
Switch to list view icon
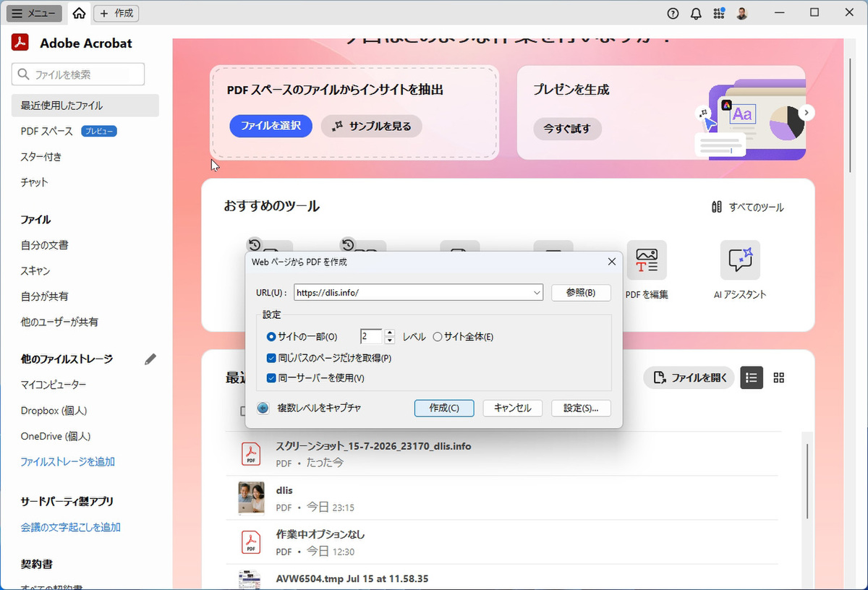(x=752, y=377)
